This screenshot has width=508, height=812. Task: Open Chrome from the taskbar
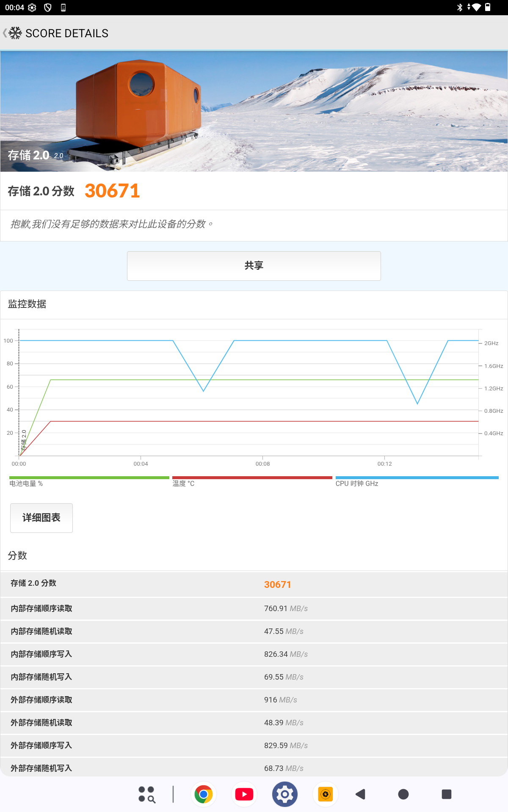tap(204, 794)
